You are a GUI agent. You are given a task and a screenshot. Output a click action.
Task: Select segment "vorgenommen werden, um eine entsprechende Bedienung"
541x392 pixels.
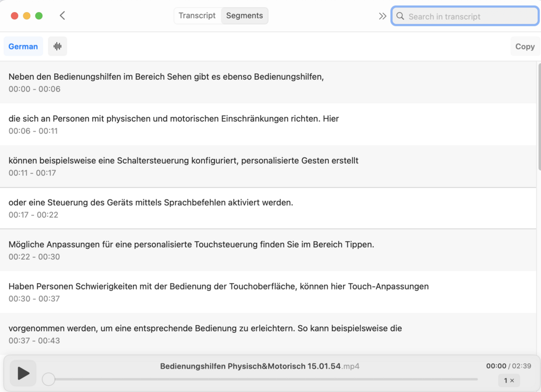268,334
